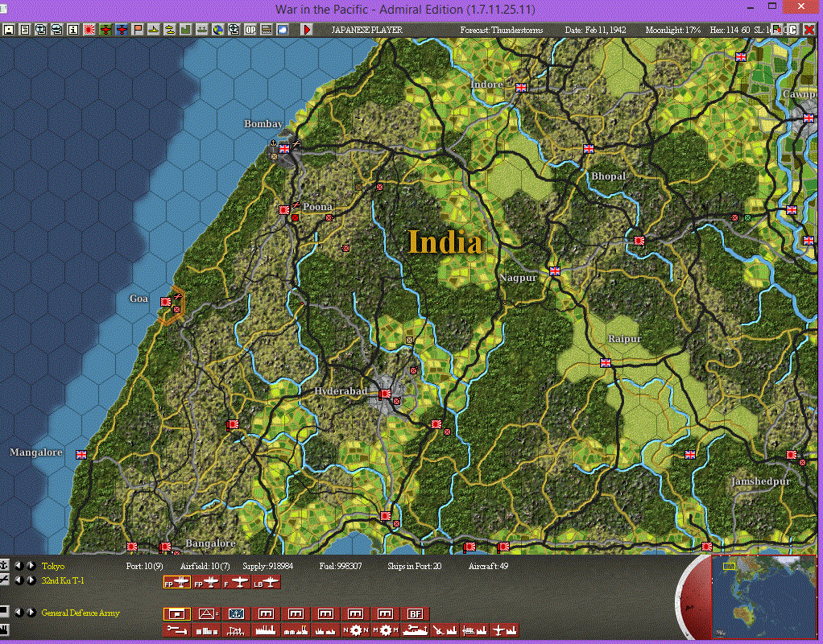Open the OP operations report icon
Viewport: 823px width, 644px height.
(251, 30)
